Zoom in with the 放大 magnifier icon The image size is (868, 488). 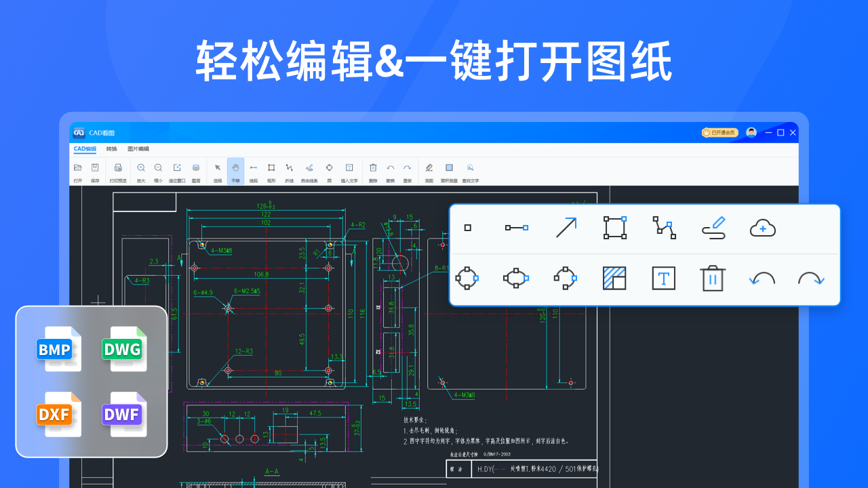140,171
